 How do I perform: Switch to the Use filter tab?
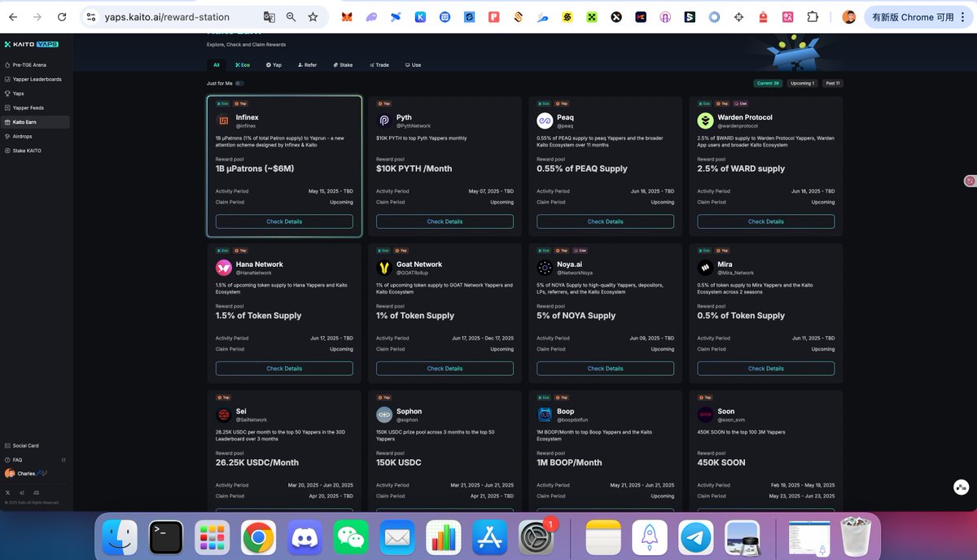414,64
